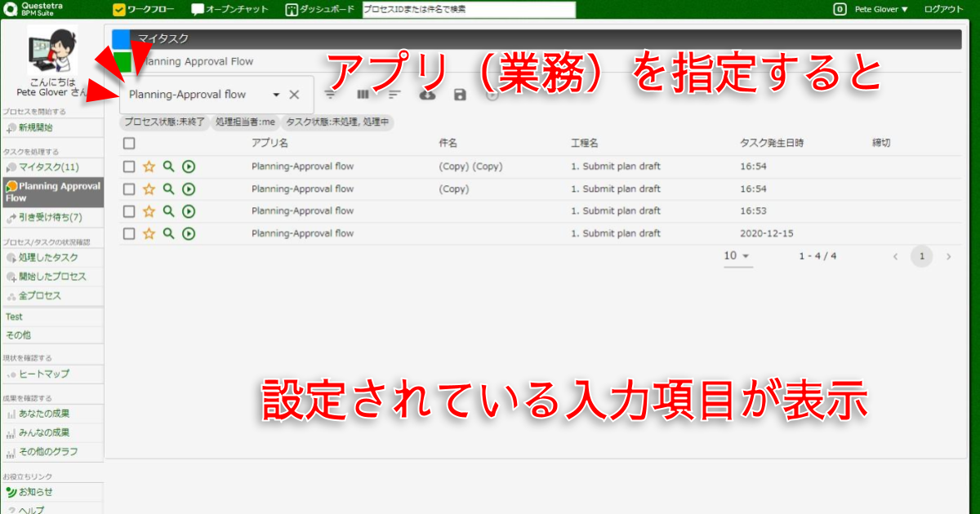This screenshot has width=980, height=514.
Task: Open the rows-per-page dropdown showing 10
Action: point(737,256)
